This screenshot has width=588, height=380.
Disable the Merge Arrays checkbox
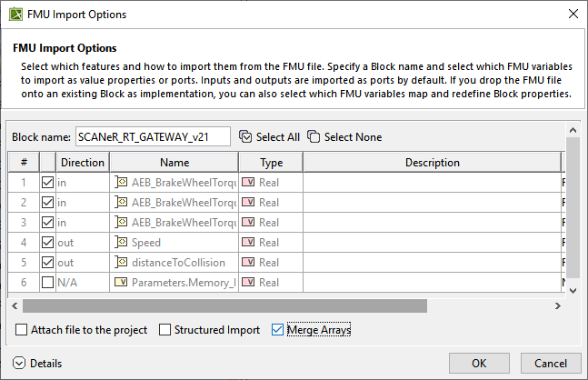click(x=278, y=330)
